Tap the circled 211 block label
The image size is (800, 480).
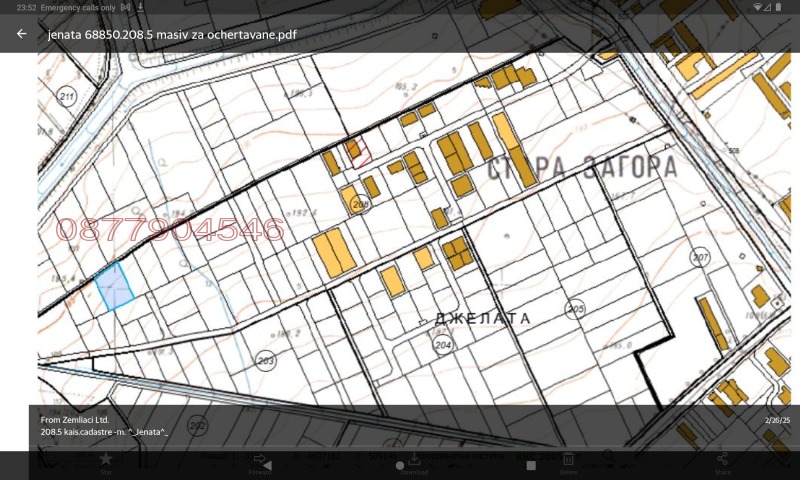[x=67, y=97]
